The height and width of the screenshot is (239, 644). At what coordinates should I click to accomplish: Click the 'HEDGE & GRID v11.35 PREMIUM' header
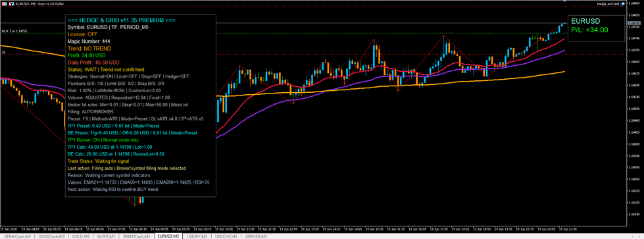(x=122, y=20)
